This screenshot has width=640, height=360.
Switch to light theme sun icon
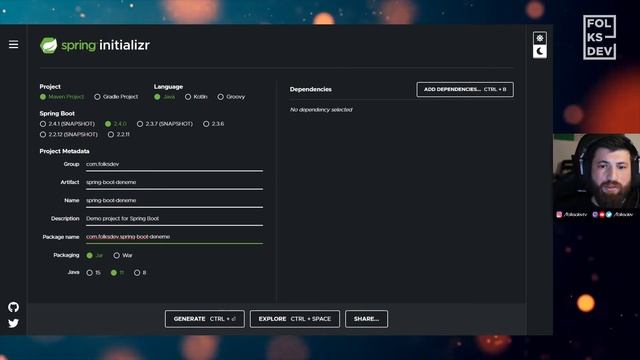(x=540, y=38)
